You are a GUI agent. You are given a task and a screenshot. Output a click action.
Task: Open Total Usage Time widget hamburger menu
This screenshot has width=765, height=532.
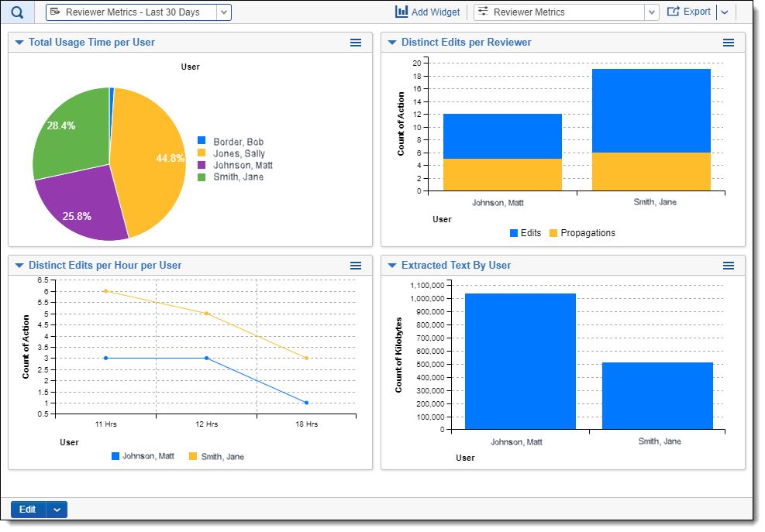tap(356, 43)
